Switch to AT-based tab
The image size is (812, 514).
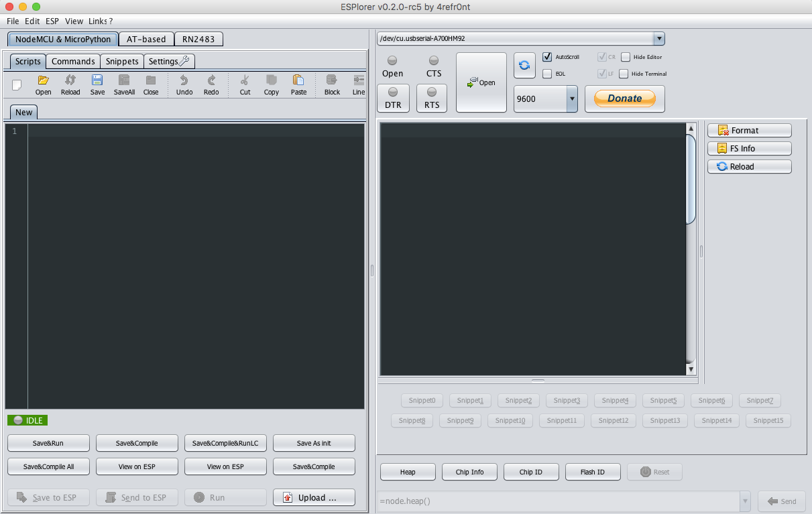click(146, 39)
